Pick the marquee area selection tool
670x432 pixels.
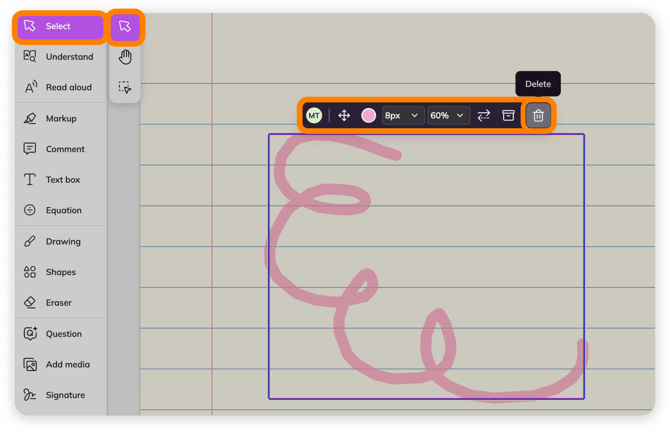[x=125, y=87]
